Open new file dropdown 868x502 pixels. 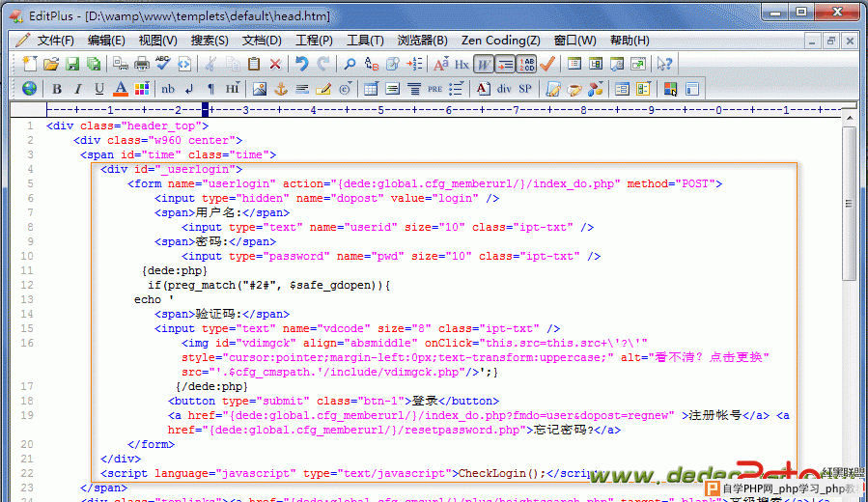(x=29, y=65)
